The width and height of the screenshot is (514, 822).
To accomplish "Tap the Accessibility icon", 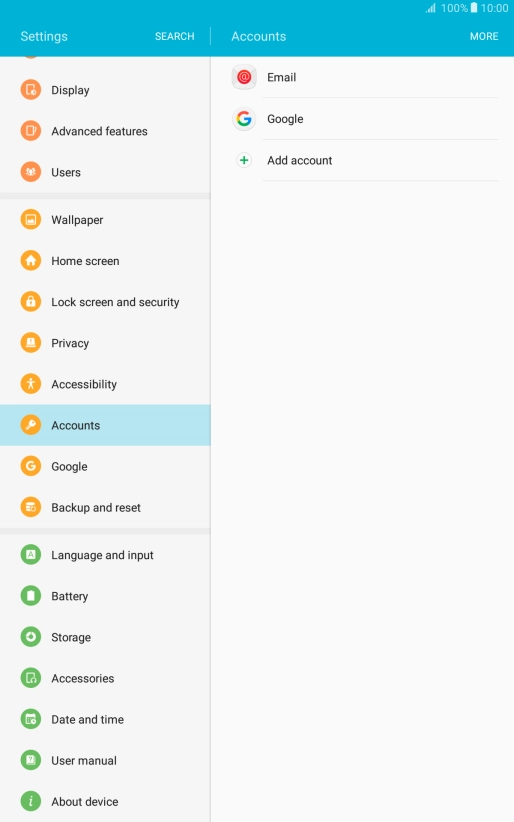I will [x=31, y=384].
